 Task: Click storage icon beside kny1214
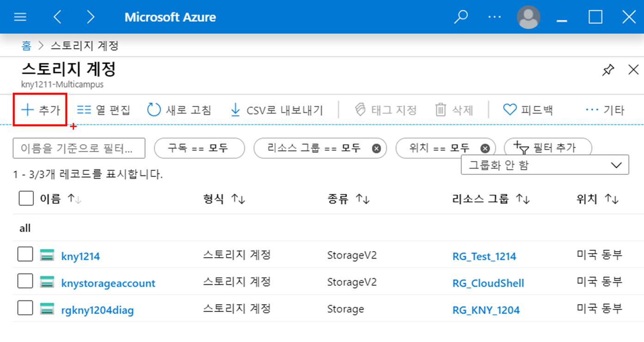point(47,255)
